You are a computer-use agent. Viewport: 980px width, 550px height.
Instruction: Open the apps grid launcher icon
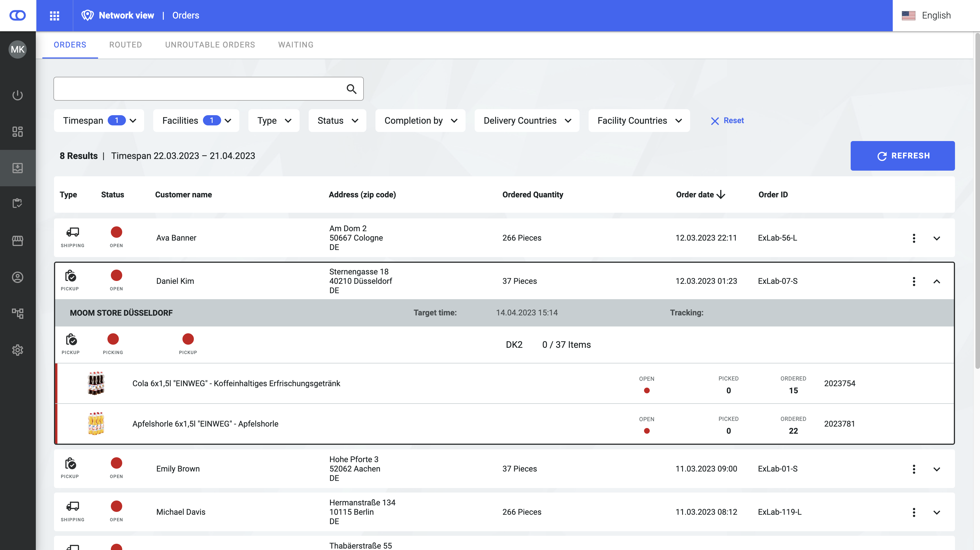[54, 16]
